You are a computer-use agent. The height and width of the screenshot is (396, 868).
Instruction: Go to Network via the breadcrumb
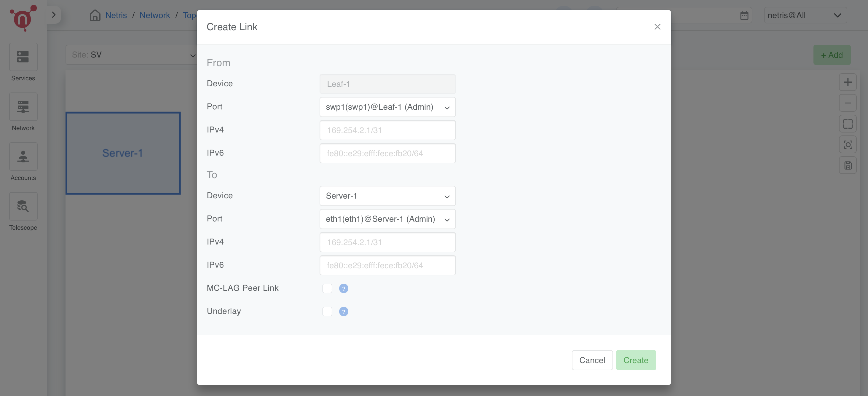pos(155,15)
